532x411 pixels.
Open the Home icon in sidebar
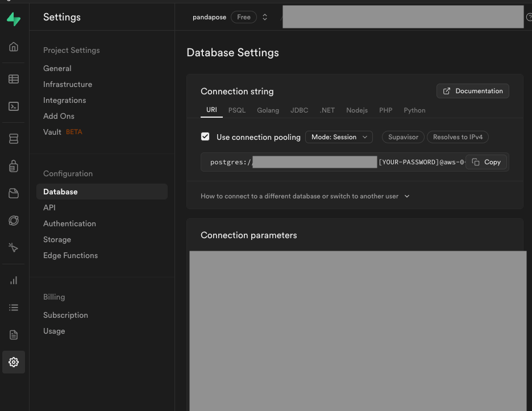click(x=14, y=47)
